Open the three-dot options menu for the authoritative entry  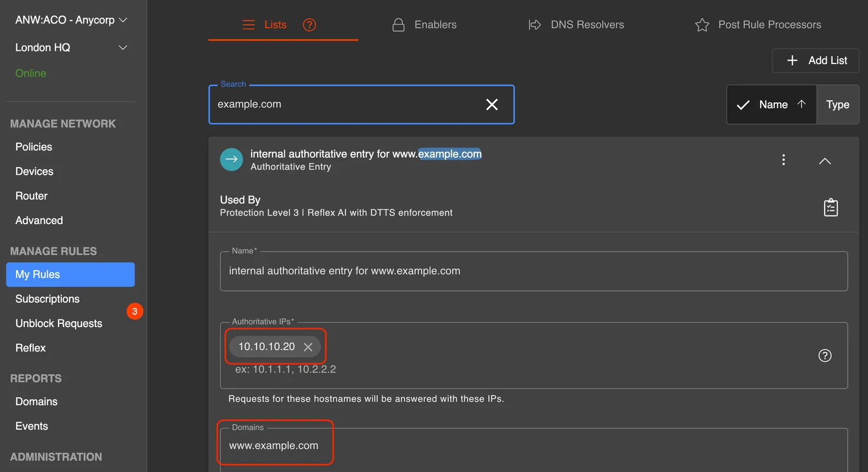[783, 160]
